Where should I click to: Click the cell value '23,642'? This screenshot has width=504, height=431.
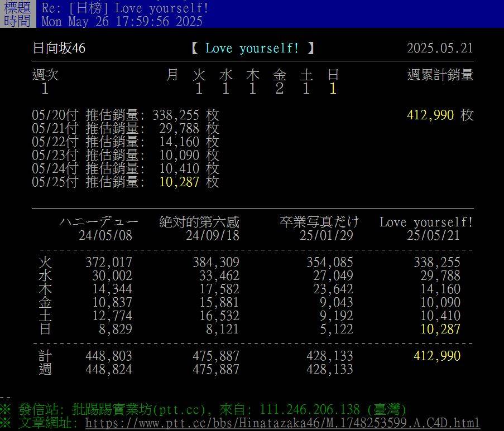click(x=333, y=289)
